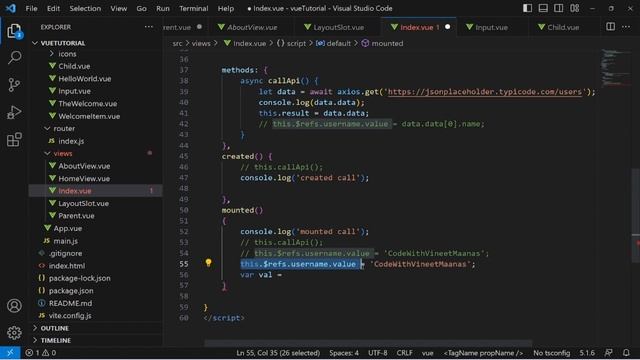Image resolution: width=640 pixels, height=360 pixels.
Task: Click 'script' breadcrumb segment
Action: tap(296, 43)
